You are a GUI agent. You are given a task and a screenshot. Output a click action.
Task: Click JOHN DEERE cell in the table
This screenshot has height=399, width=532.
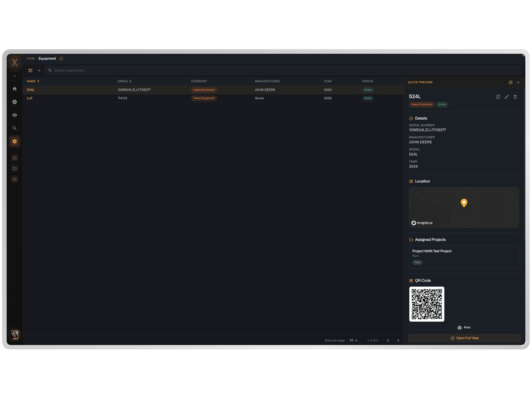(265, 90)
